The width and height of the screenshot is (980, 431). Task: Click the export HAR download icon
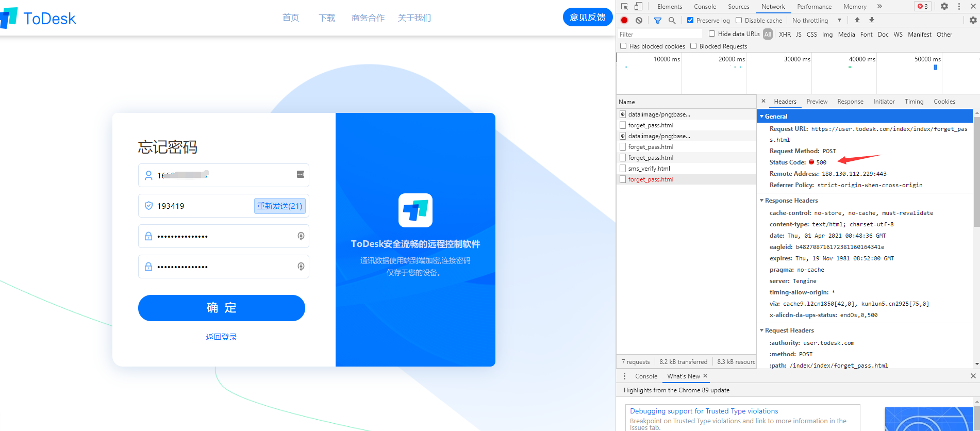point(872,20)
